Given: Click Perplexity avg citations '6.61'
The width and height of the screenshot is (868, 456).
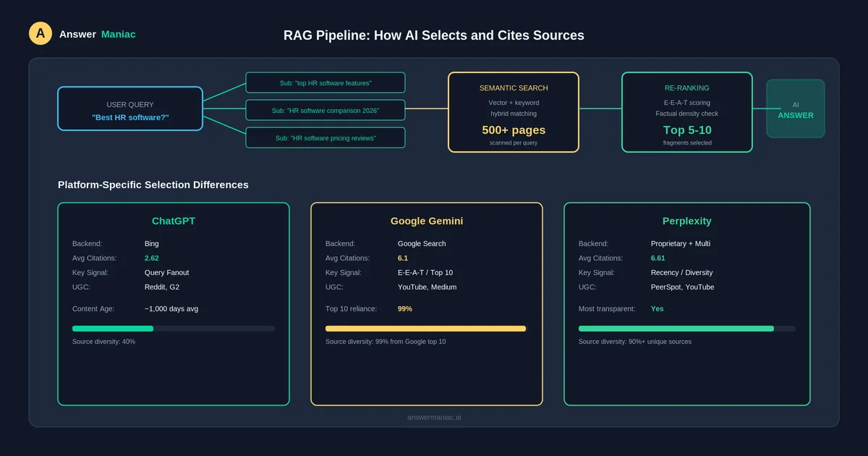Looking at the screenshot, I should 658,258.
